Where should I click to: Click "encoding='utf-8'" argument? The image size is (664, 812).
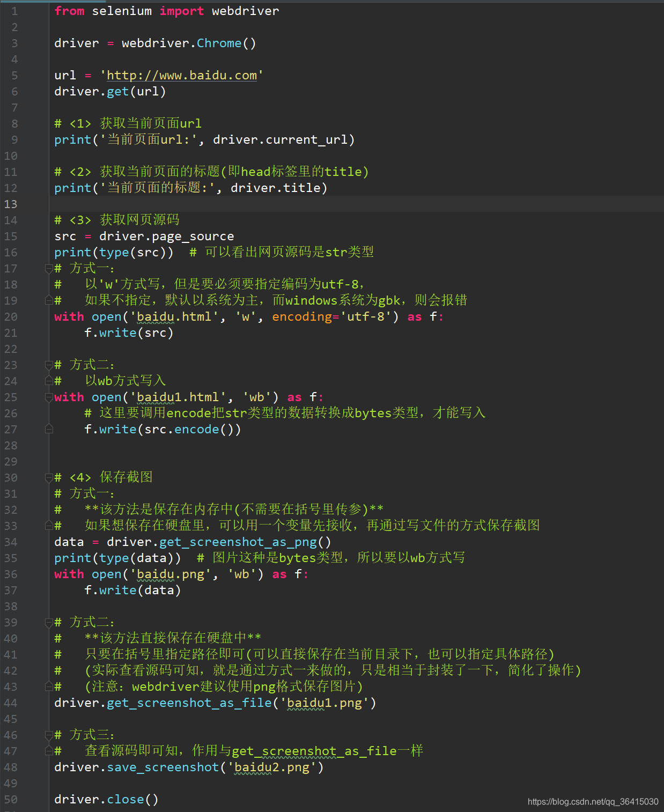(332, 316)
